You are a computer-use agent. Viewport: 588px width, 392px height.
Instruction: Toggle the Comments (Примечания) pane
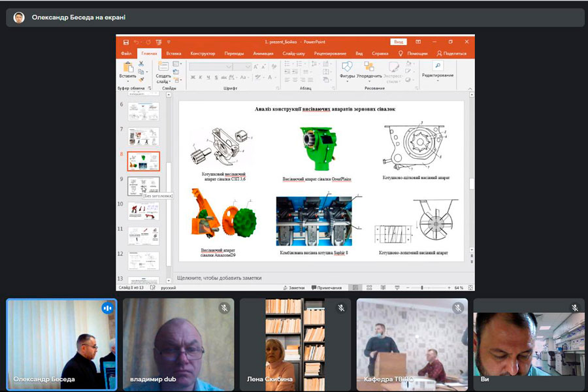coord(327,287)
